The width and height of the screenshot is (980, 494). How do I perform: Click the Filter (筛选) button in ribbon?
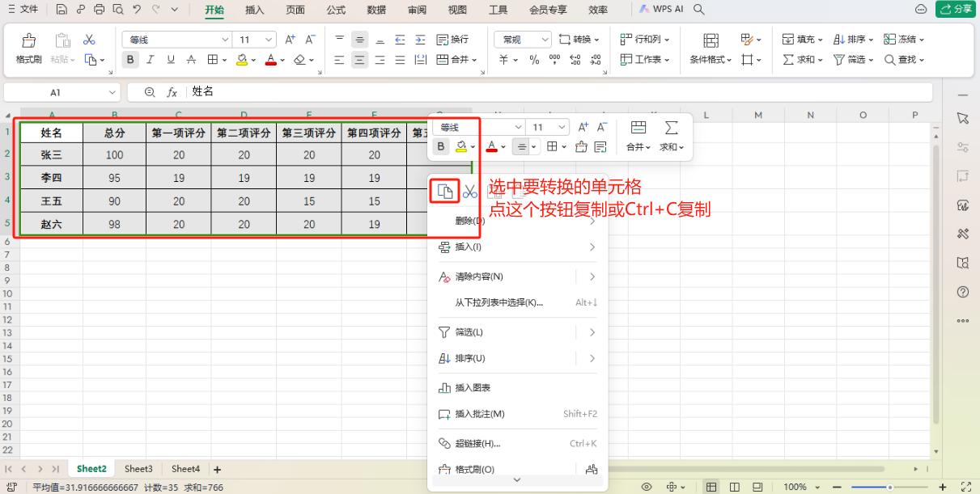tap(853, 59)
